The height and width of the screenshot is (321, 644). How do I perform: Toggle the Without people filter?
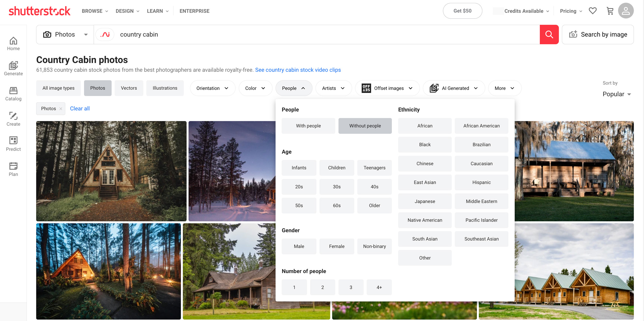(x=365, y=126)
